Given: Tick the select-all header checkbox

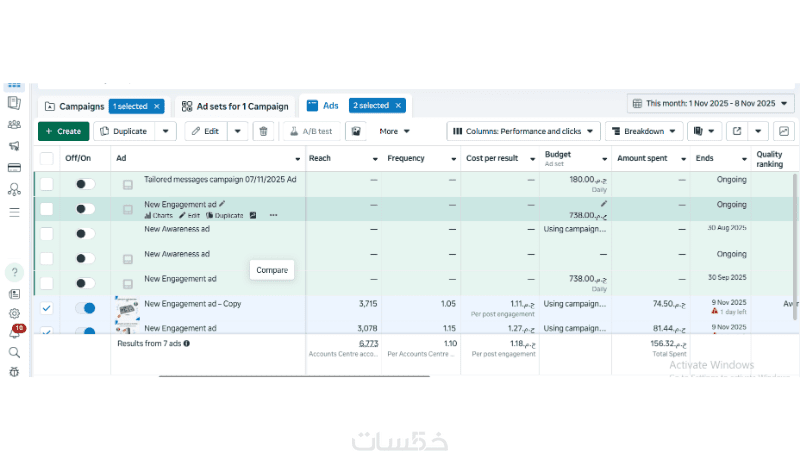Looking at the screenshot, I should (x=46, y=158).
